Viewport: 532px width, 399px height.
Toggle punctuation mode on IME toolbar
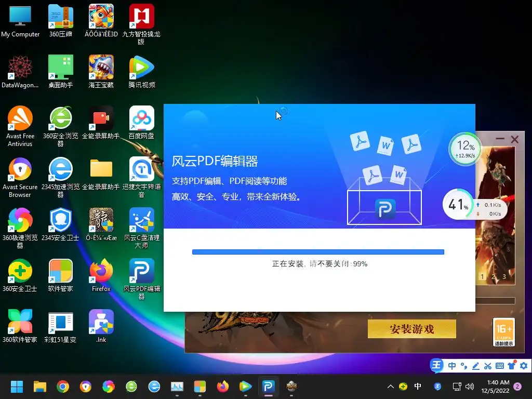point(464,366)
